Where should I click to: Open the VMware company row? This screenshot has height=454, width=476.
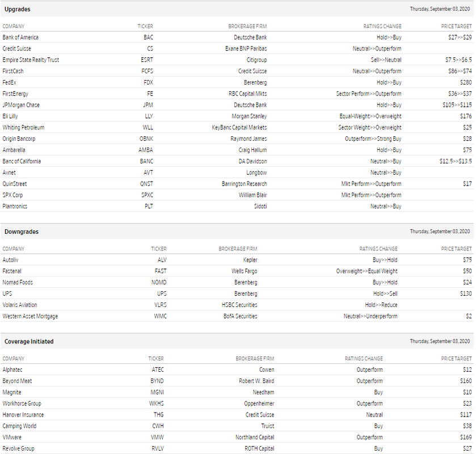tap(237, 438)
